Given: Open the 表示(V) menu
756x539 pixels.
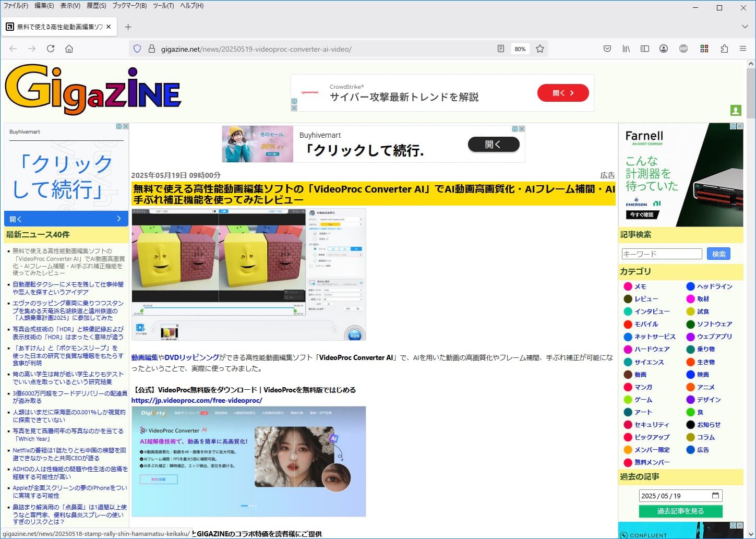Looking at the screenshot, I should click(x=70, y=6).
